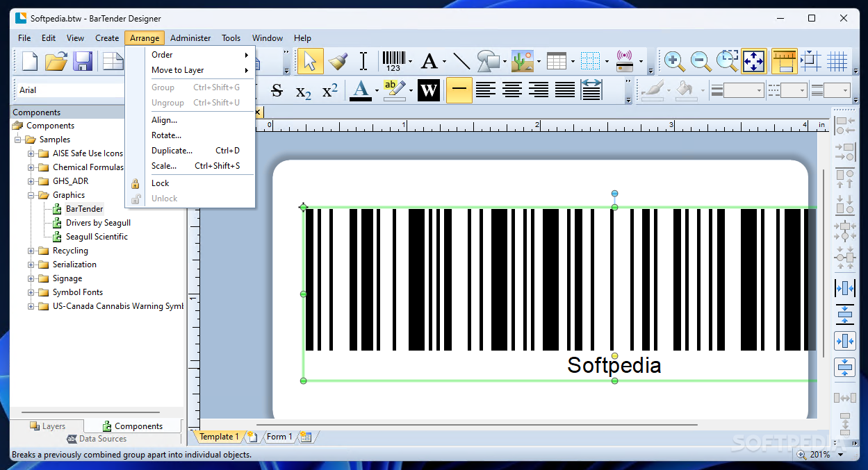Align text to the left
This screenshot has height=470, width=868.
(486, 90)
